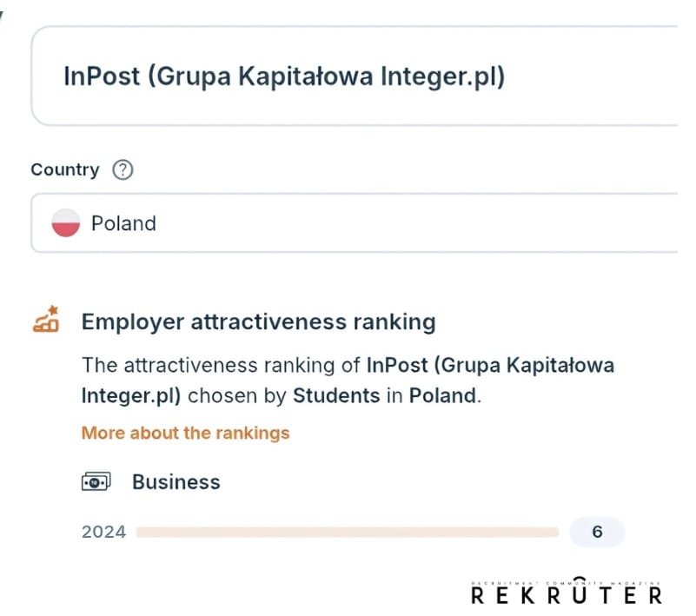The width and height of the screenshot is (696, 616).
Task: Click the rank badge showing 6
Action: click(597, 532)
